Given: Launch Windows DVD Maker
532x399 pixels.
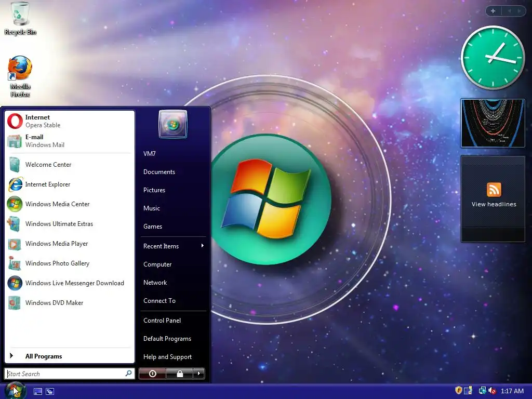Looking at the screenshot, I should (70, 303).
